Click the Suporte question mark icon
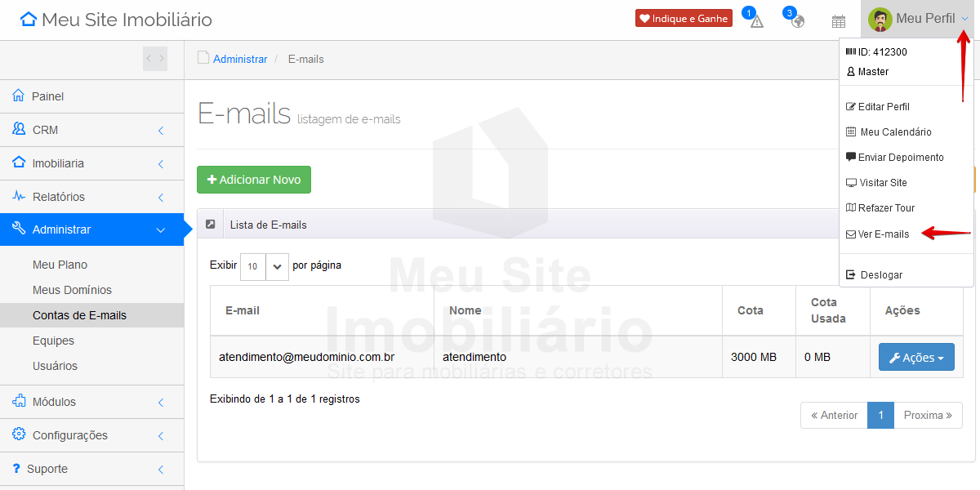Screen dimensions: 980x490 [17, 469]
